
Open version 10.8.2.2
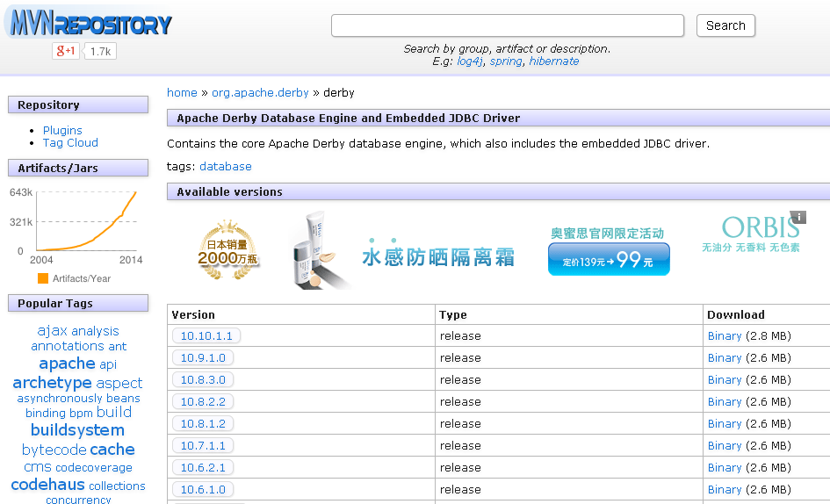click(203, 402)
